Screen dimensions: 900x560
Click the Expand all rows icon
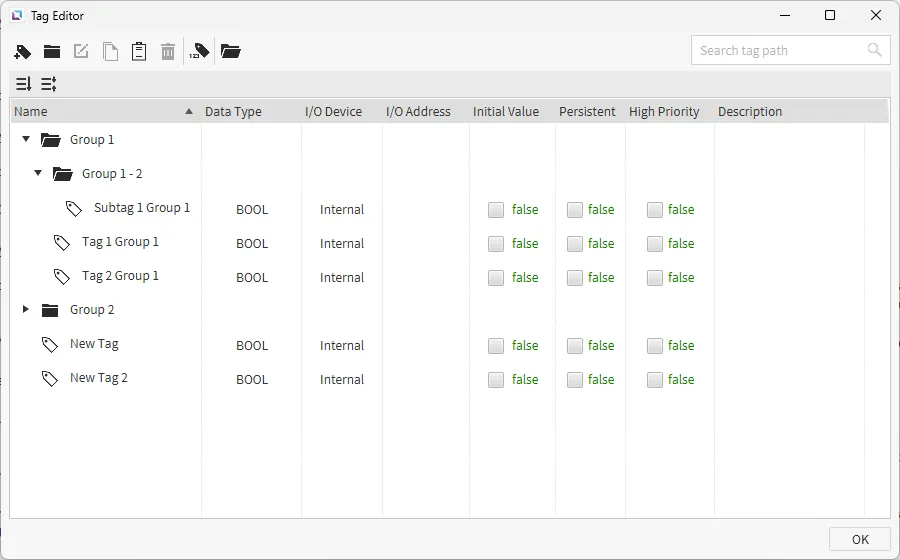pos(24,84)
